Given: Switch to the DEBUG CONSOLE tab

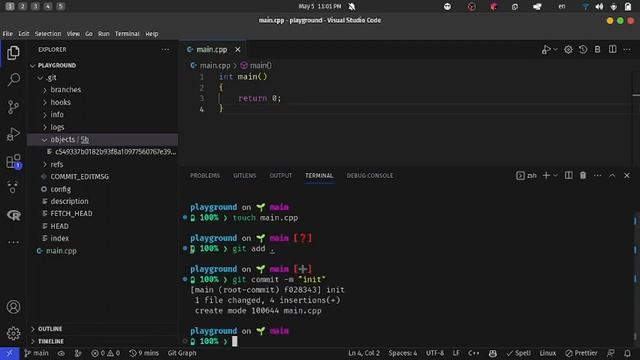Looking at the screenshot, I should (370, 176).
